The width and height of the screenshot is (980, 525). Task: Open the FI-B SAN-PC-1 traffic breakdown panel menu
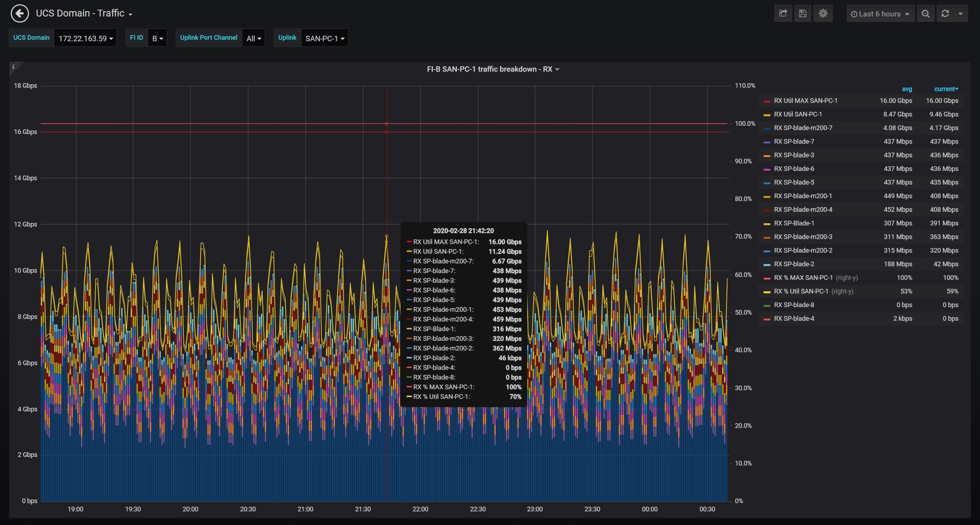[493, 69]
